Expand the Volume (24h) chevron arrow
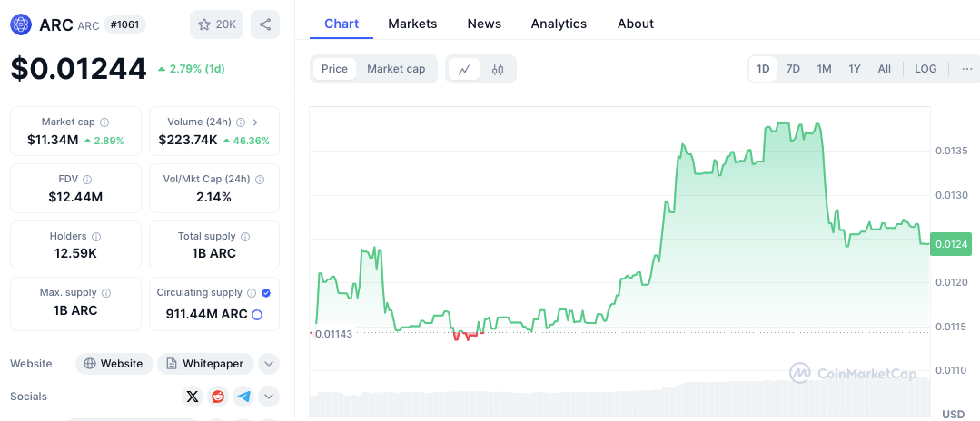The image size is (980, 421). pyautogui.click(x=255, y=122)
